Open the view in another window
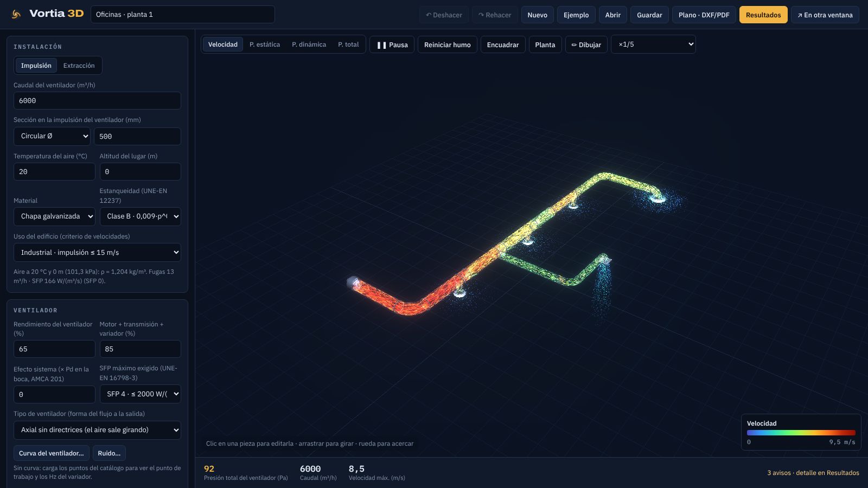 (x=825, y=15)
